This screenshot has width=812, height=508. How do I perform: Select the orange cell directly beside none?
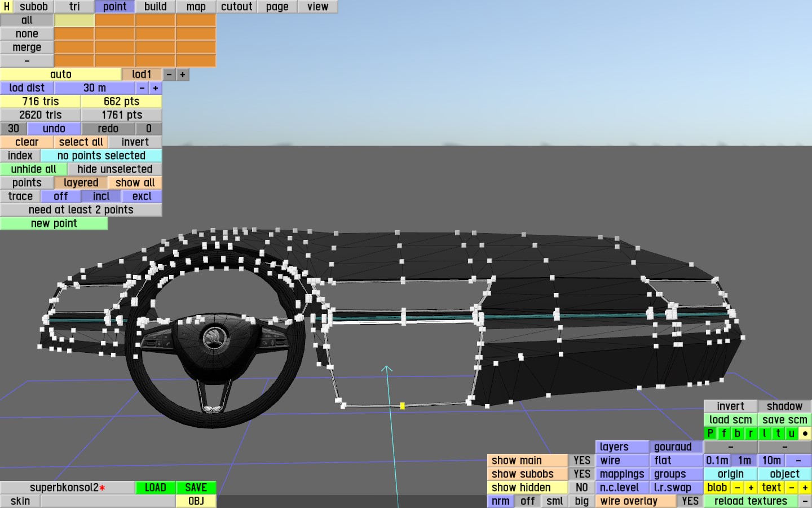point(74,34)
